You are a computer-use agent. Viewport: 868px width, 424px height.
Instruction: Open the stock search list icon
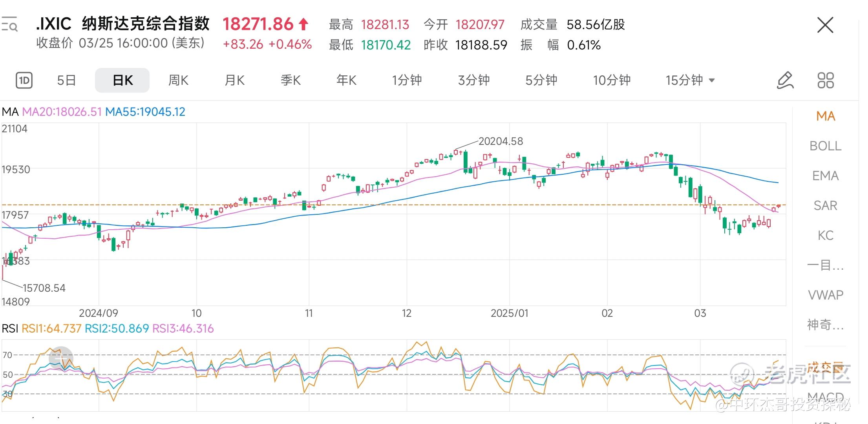pyautogui.click(x=9, y=24)
